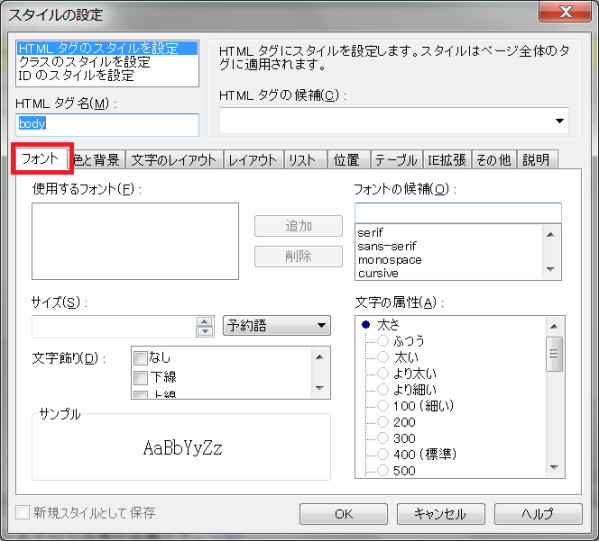The height and width of the screenshot is (541, 599).
Task: Select the 200 weight radio button
Action: (x=383, y=422)
